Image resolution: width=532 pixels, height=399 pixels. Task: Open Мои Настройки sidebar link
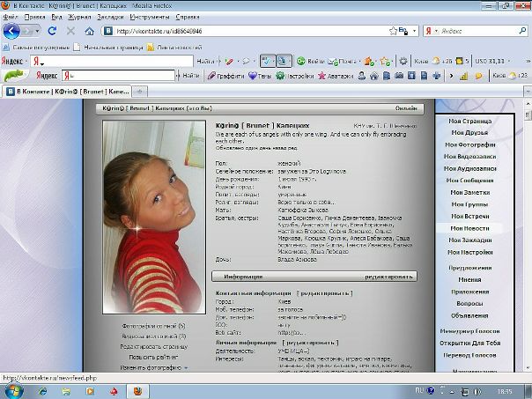click(x=470, y=253)
